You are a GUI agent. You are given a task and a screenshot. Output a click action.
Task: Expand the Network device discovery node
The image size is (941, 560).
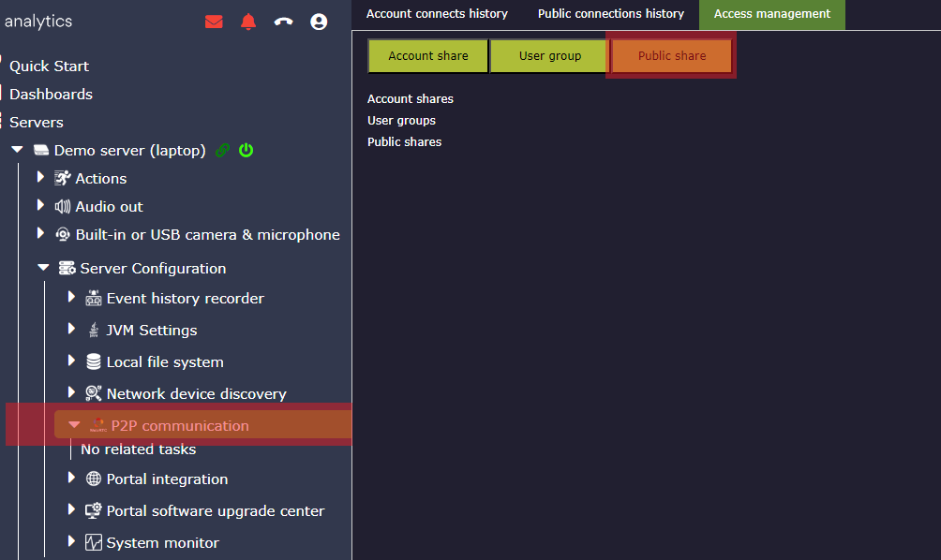pos(71,392)
